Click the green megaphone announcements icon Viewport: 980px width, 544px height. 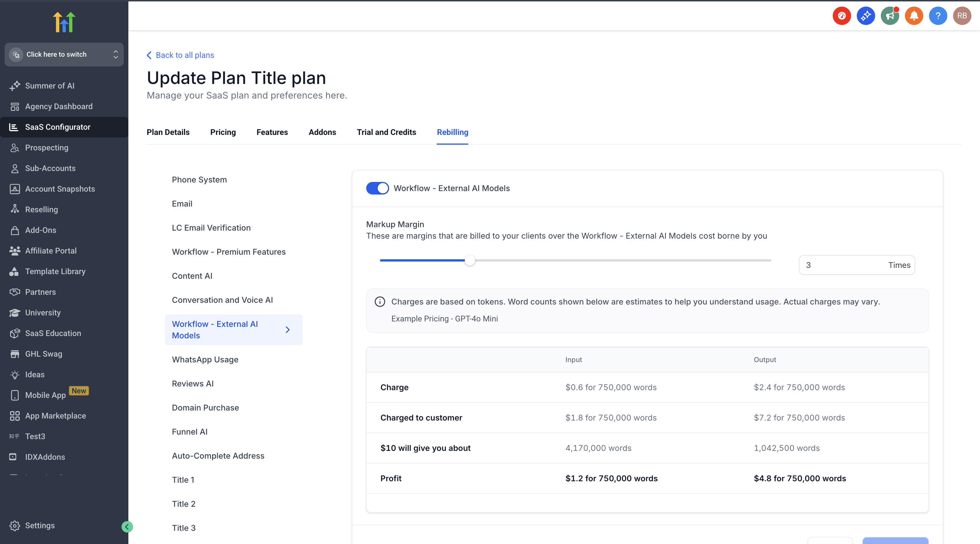tap(889, 16)
